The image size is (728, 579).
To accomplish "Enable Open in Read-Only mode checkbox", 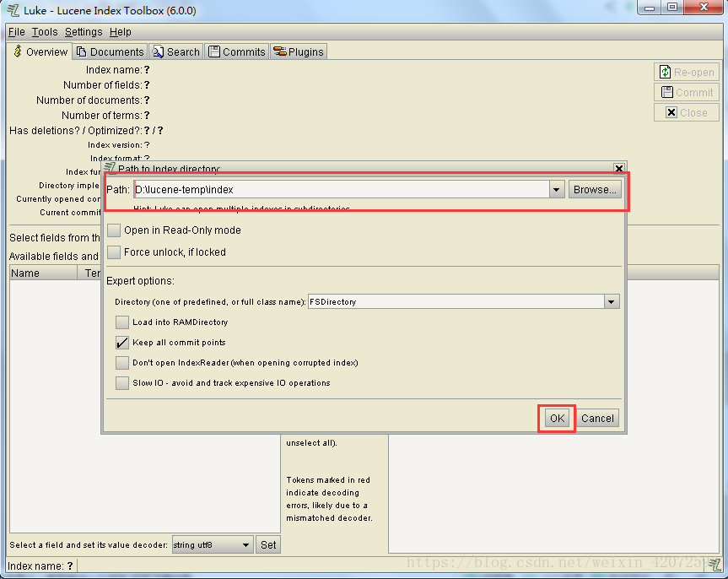I will [114, 230].
